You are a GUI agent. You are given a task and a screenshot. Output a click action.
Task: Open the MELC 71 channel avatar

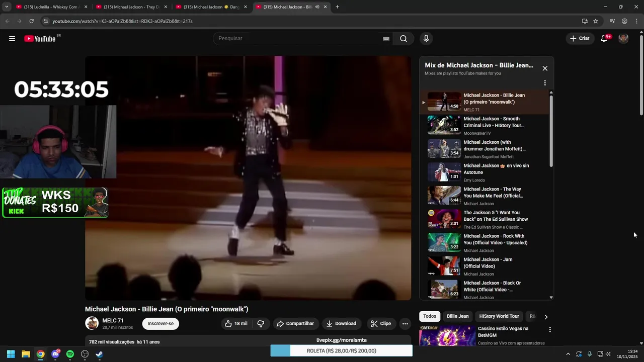point(92,323)
